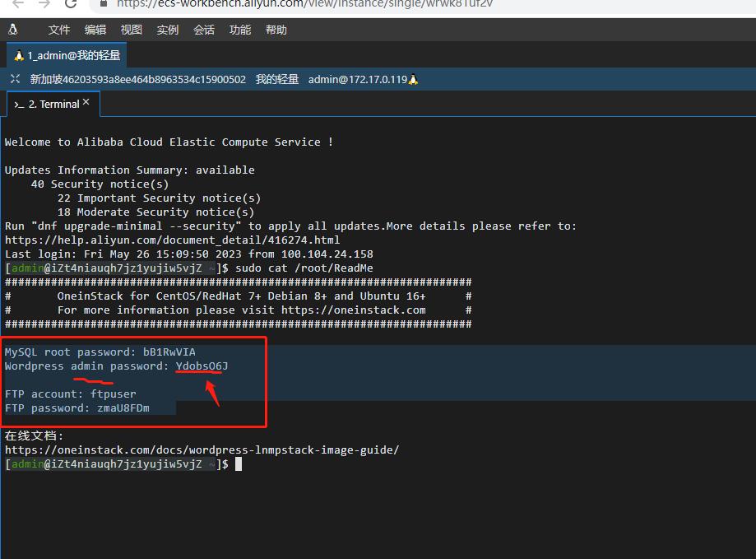The height and width of the screenshot is (559, 756).
Task: Click the fullscreen expand icon before 新加坡
Action: coord(15,80)
